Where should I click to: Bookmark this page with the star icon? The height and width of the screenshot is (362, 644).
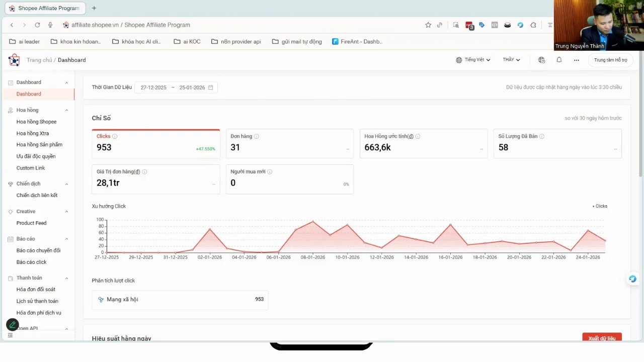point(428,25)
